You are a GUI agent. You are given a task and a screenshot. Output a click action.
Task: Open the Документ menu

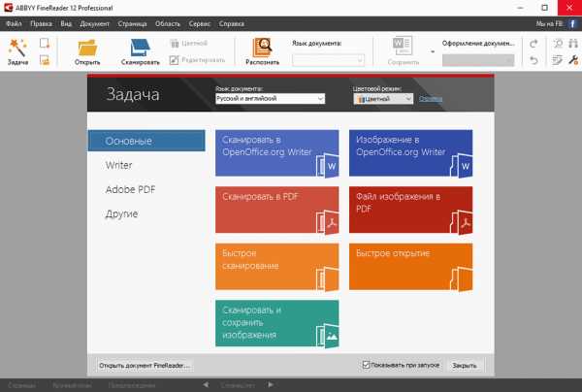[x=95, y=24]
